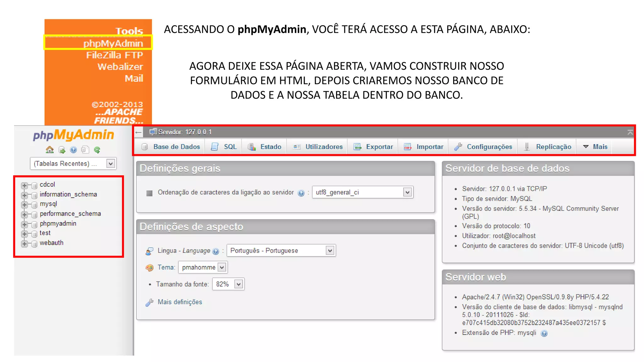Open the Tabelas Recentes dropdown
The image size is (644, 362).
click(73, 164)
